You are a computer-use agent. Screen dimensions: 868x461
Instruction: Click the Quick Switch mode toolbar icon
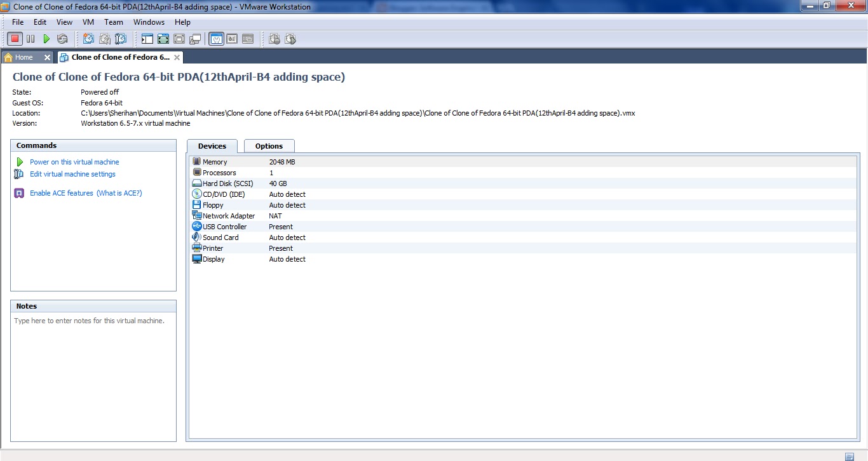179,39
